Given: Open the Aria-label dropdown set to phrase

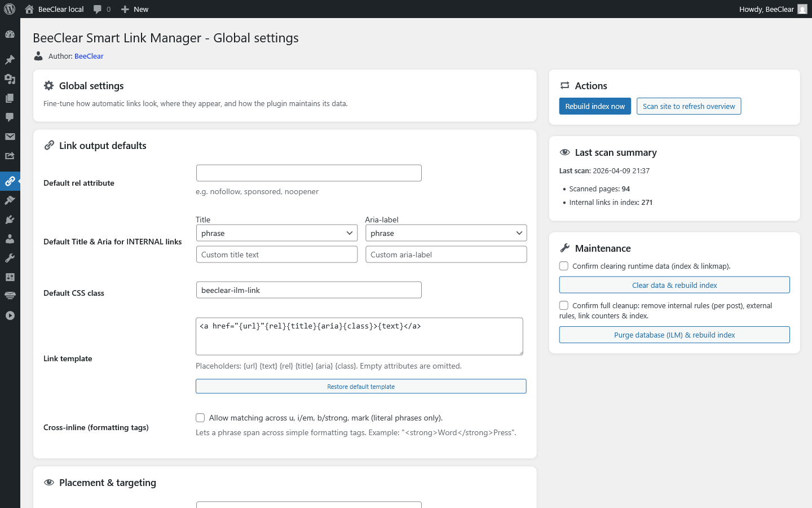Looking at the screenshot, I should click(x=446, y=233).
